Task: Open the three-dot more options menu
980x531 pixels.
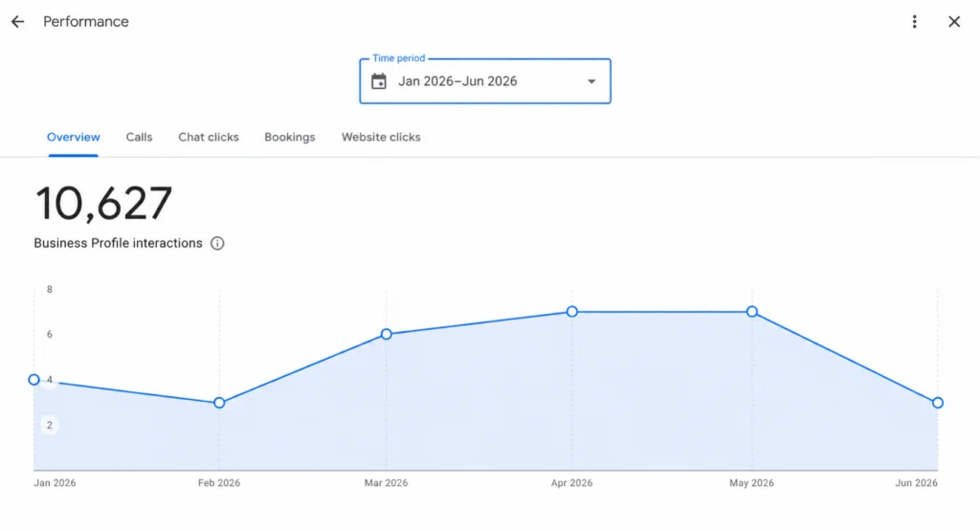Action: tap(914, 22)
